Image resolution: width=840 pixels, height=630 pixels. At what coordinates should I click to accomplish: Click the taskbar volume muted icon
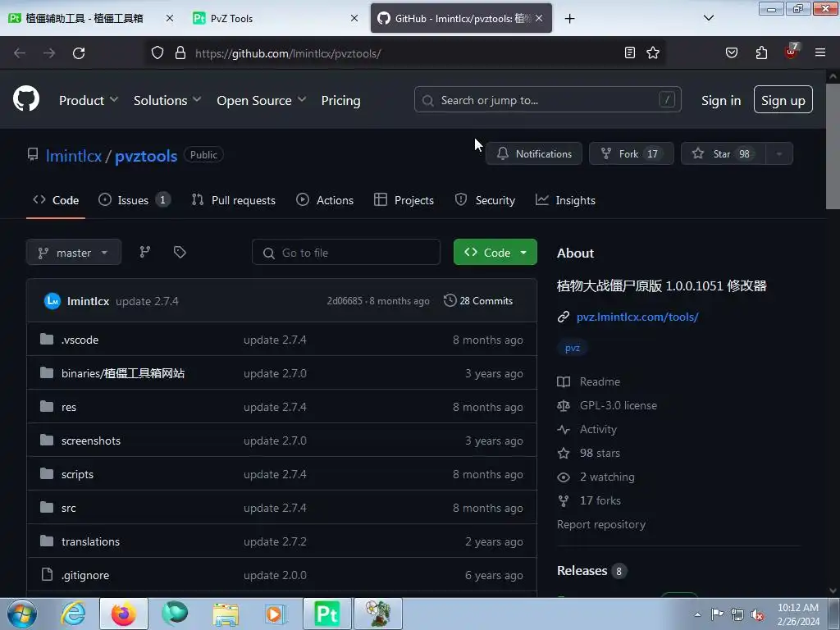757,615
